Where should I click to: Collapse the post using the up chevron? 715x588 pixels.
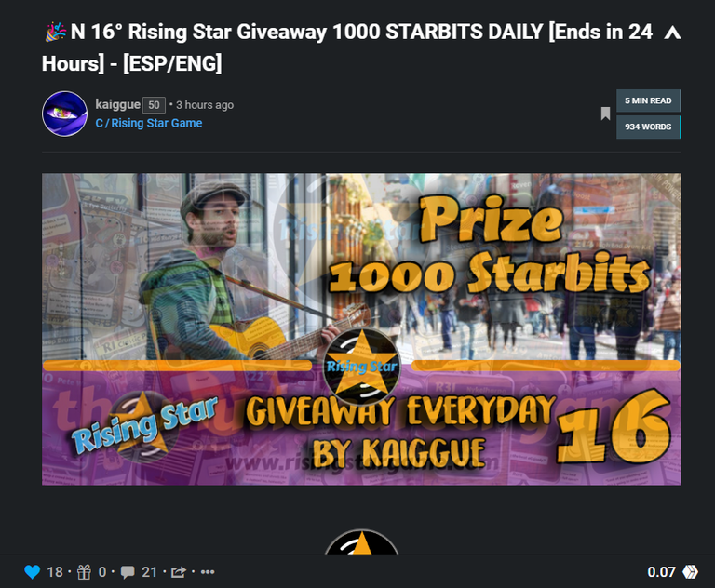(672, 33)
